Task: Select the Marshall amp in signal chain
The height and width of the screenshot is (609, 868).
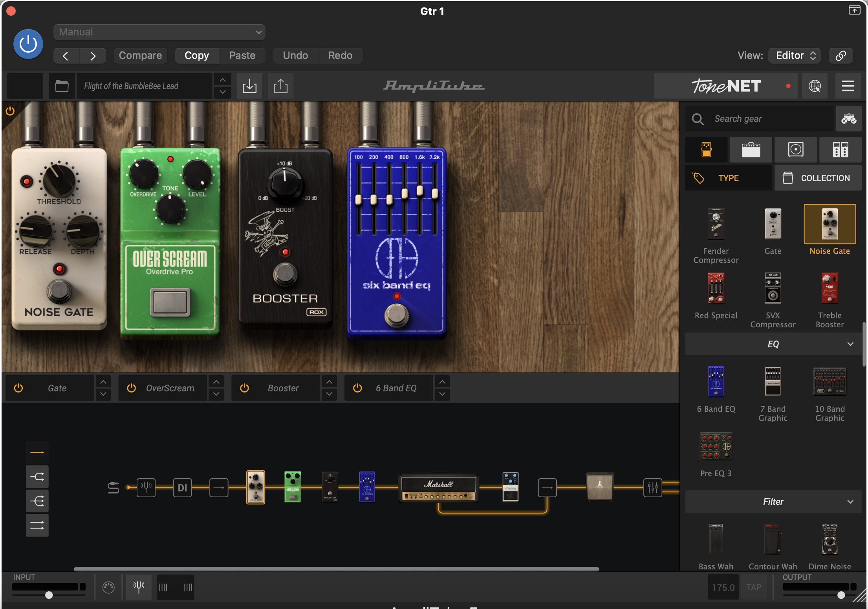Action: [439, 488]
